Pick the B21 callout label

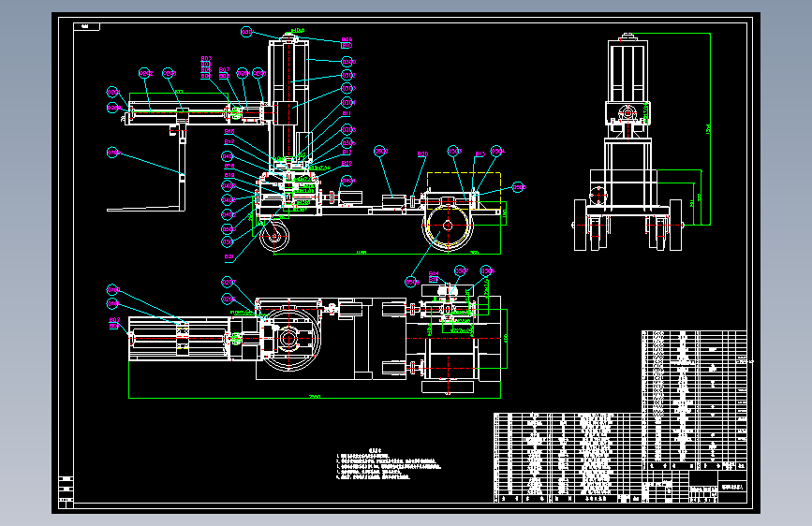[x=229, y=256]
